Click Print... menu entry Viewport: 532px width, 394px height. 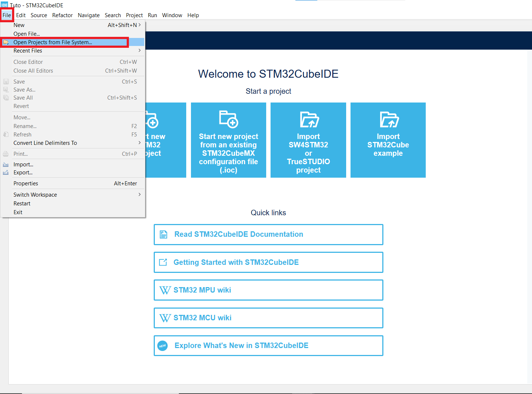point(73,154)
